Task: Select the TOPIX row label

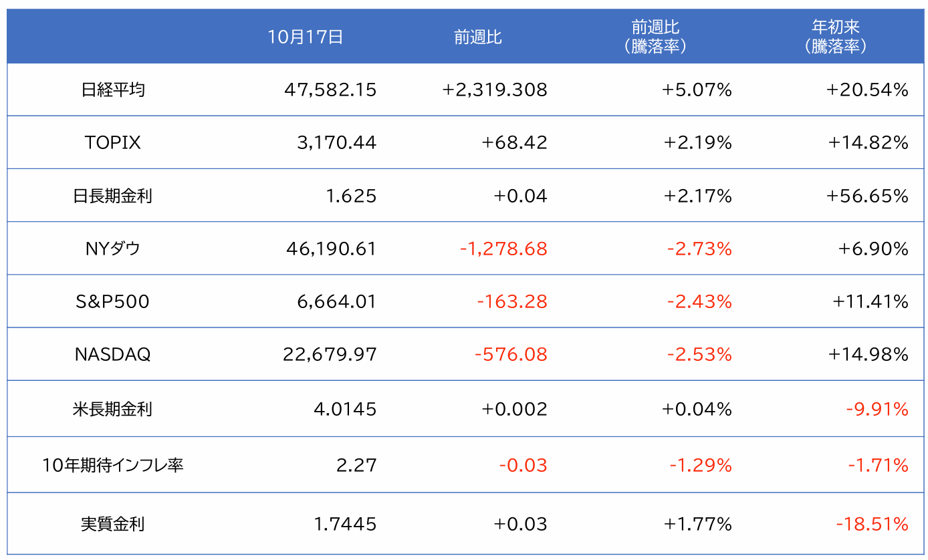Action: coord(113,142)
